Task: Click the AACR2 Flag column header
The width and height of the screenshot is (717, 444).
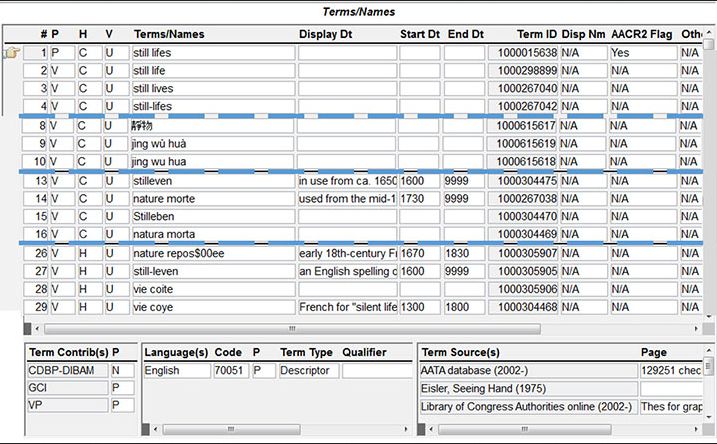Action: 642,34
